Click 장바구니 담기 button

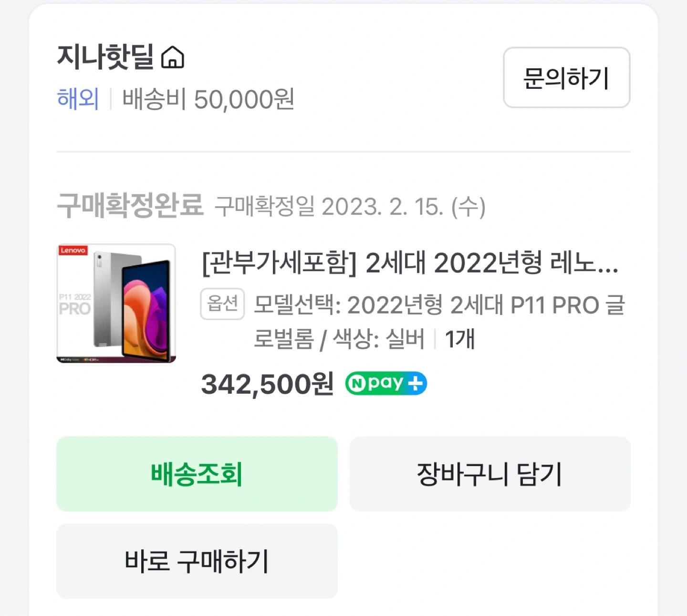[490, 474]
